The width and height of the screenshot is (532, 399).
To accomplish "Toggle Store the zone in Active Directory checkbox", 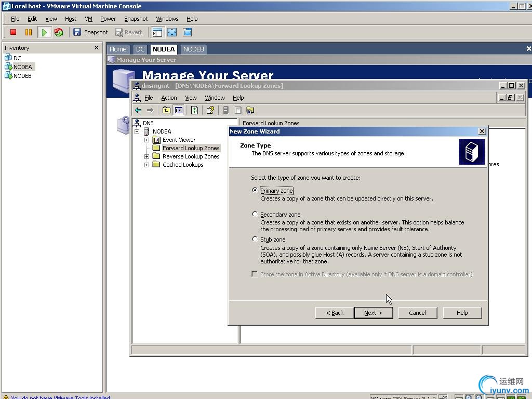I will 255,274.
